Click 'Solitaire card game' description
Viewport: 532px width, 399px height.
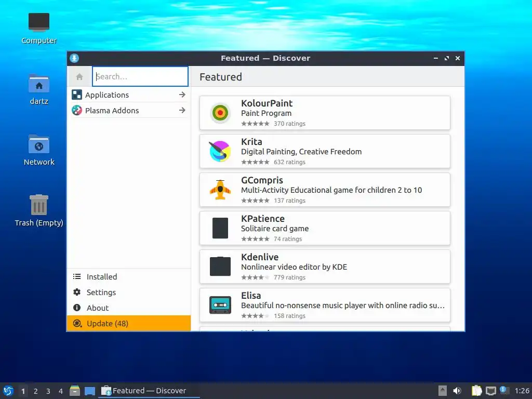tap(275, 229)
